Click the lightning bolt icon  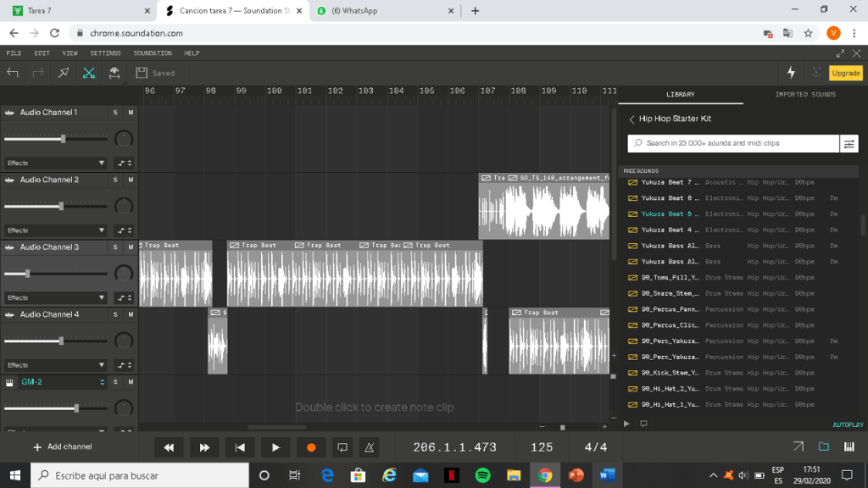(791, 73)
